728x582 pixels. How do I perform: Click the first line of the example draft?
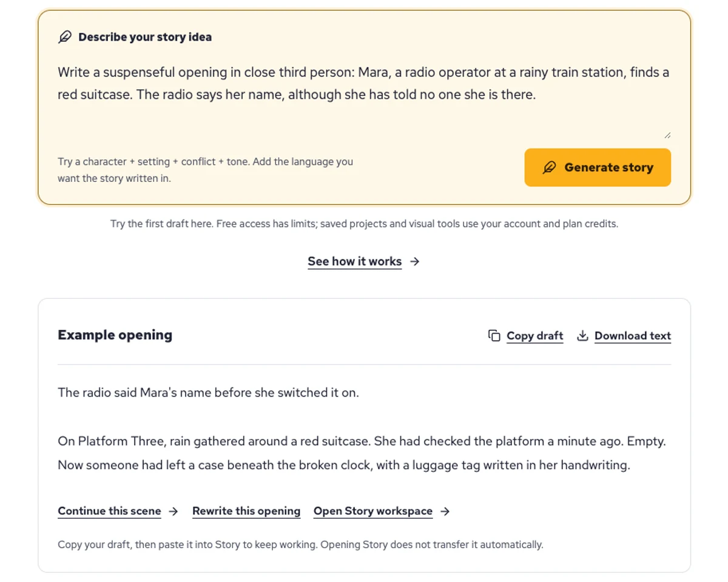pos(208,392)
